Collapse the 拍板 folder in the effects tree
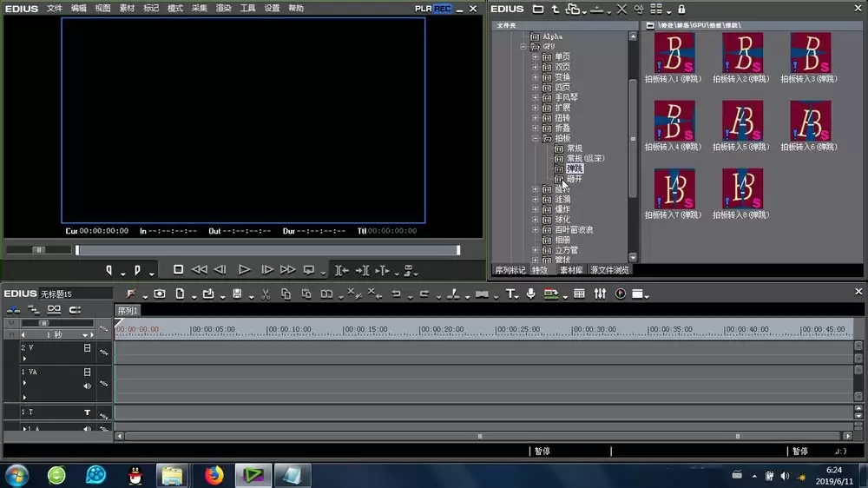 click(x=536, y=138)
